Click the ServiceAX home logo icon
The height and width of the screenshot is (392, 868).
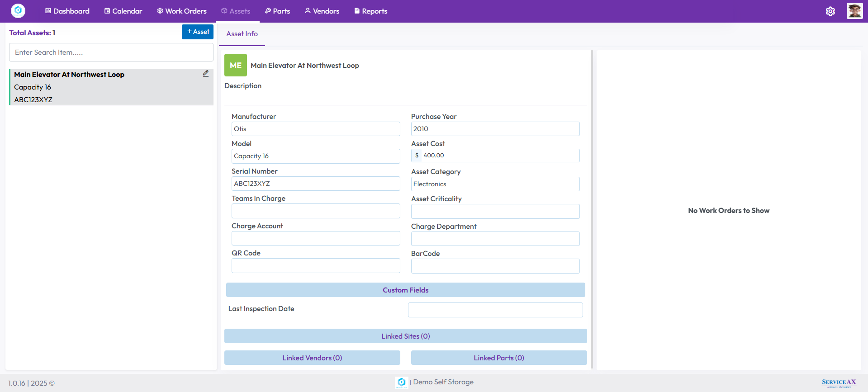[x=18, y=11]
